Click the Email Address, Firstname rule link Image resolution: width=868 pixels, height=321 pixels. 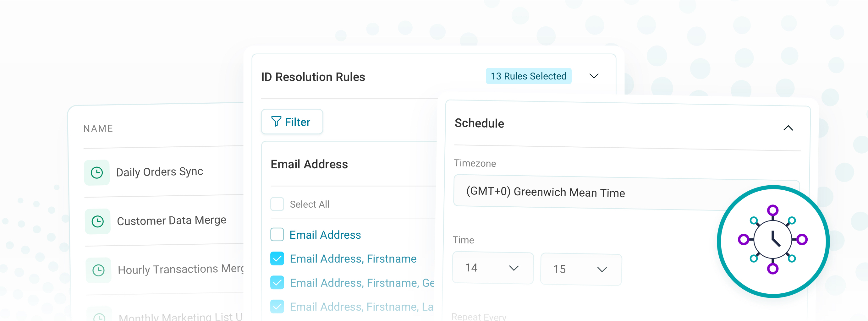coord(353,259)
